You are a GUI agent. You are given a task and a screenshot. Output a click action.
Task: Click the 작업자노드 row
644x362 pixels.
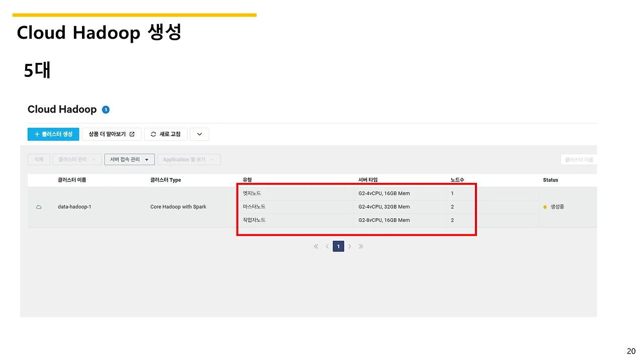[254, 220]
